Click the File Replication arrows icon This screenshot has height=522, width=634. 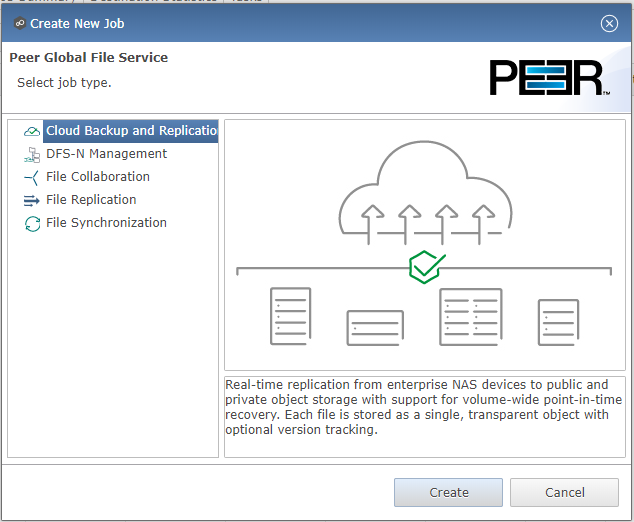click(x=32, y=200)
